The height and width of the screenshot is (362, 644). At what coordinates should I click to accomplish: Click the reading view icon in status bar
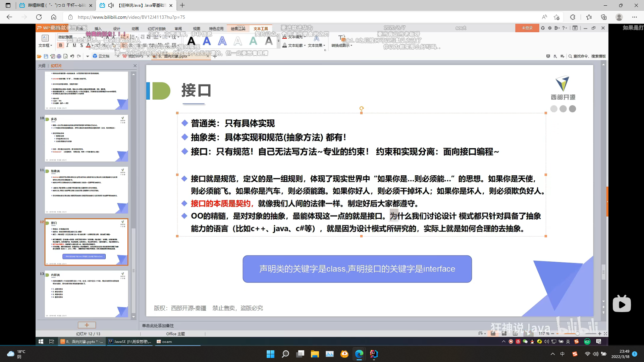tap(515, 334)
